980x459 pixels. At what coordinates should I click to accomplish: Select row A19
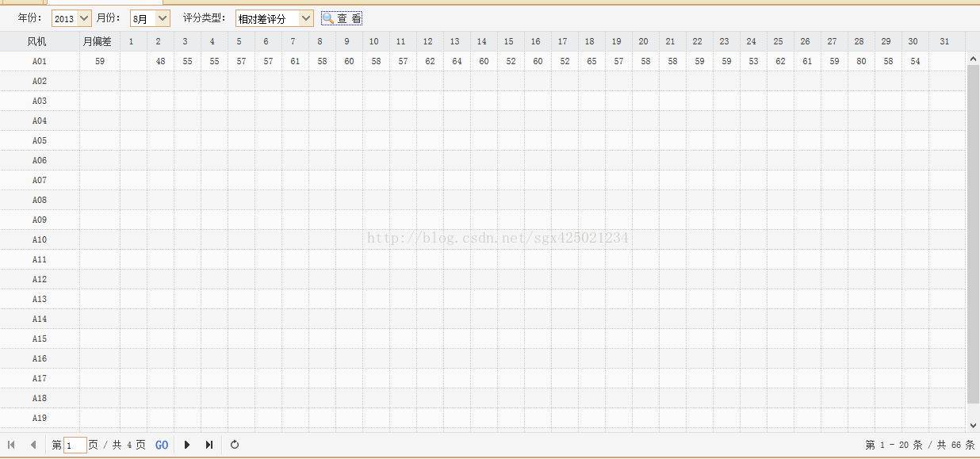pyautogui.click(x=483, y=418)
